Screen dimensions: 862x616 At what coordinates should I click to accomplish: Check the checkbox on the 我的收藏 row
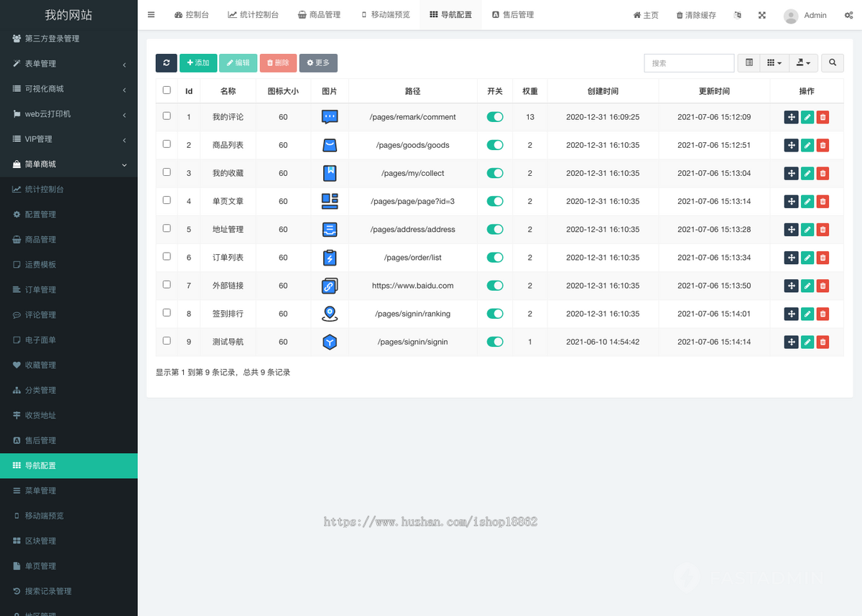(x=167, y=173)
